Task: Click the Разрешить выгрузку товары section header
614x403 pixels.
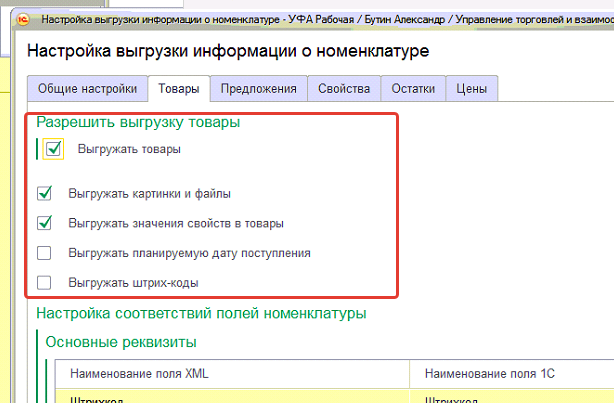Action: 138,123
